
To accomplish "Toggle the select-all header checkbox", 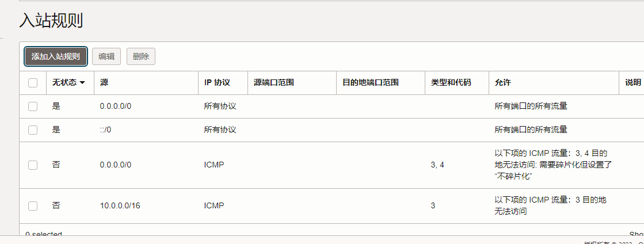I will click(33, 83).
